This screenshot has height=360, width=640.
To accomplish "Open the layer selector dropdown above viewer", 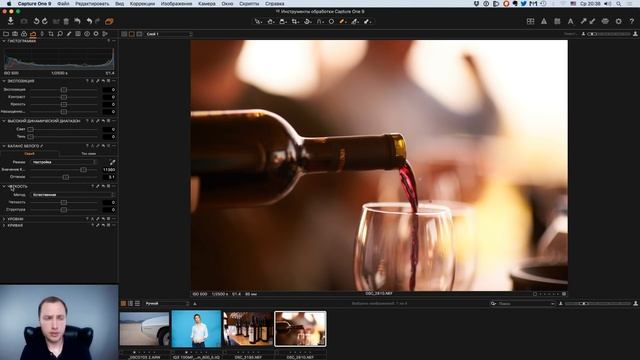I will coord(169,34).
